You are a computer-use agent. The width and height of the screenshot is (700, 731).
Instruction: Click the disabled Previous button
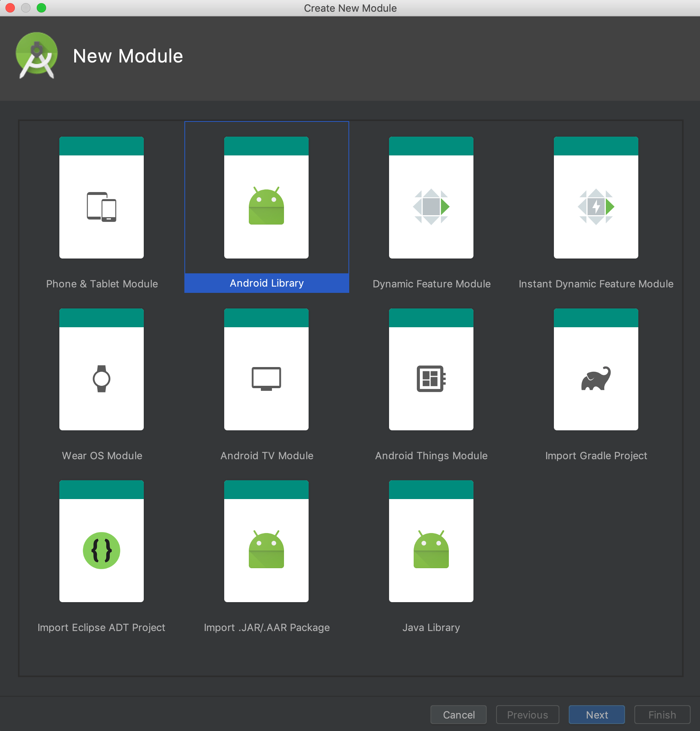(x=528, y=715)
